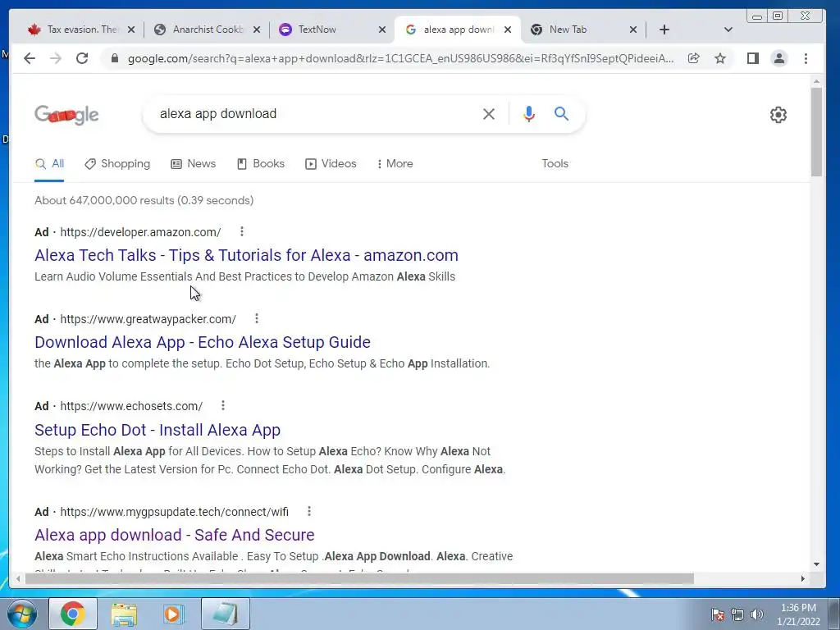
Task: View site info via the padlock icon
Action: coord(114,58)
